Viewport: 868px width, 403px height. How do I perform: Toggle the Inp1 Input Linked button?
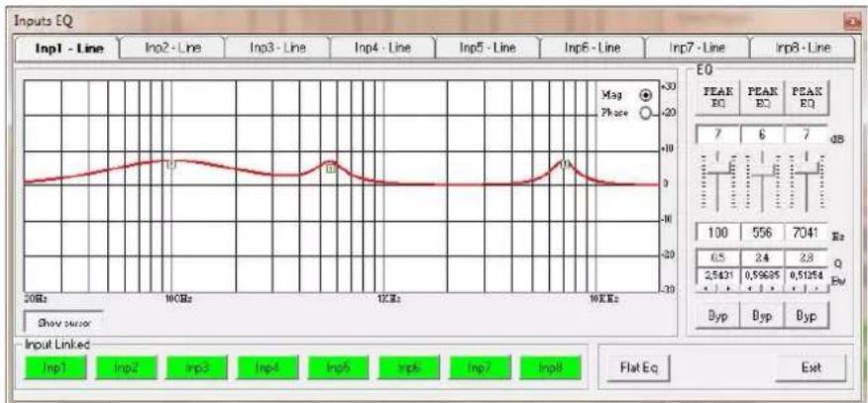(55, 367)
